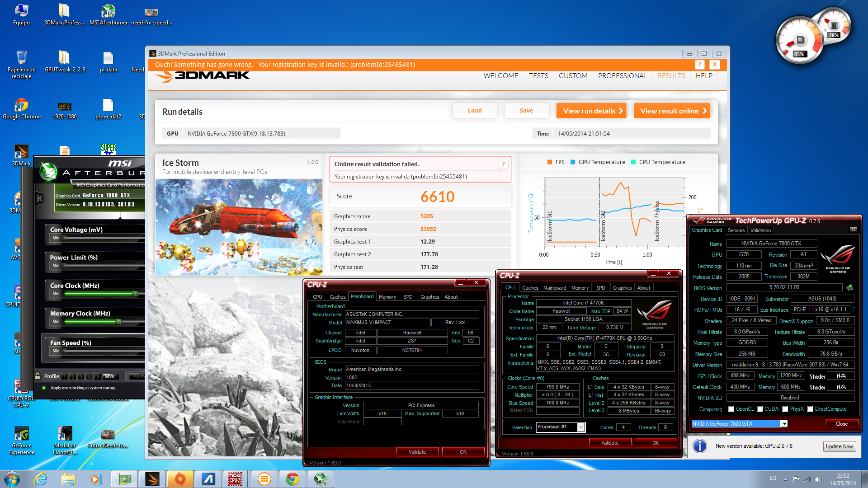Open the HELP menu in 3DMark
This screenshot has height=488, width=868.
tap(704, 76)
